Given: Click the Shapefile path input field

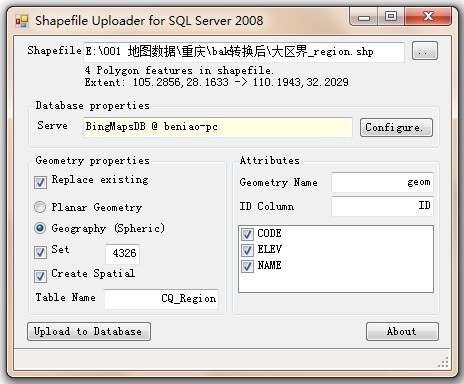Looking at the screenshot, I should 244,52.
